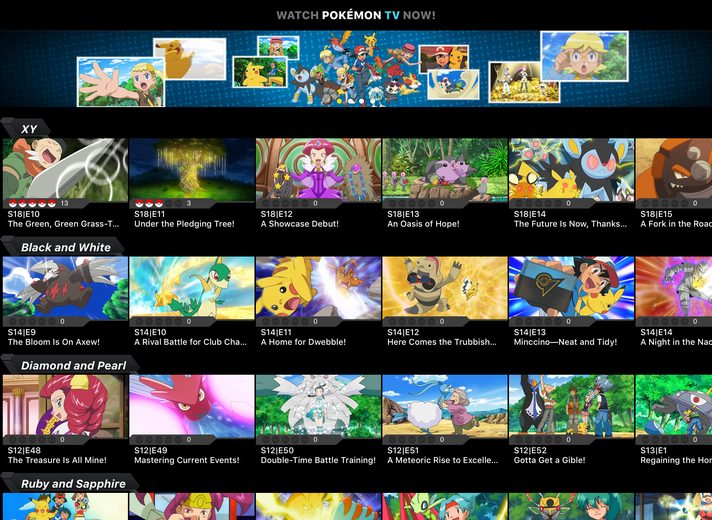Play thumbnail of A Showcase Debut
The width and height of the screenshot is (712, 520).
click(x=318, y=170)
